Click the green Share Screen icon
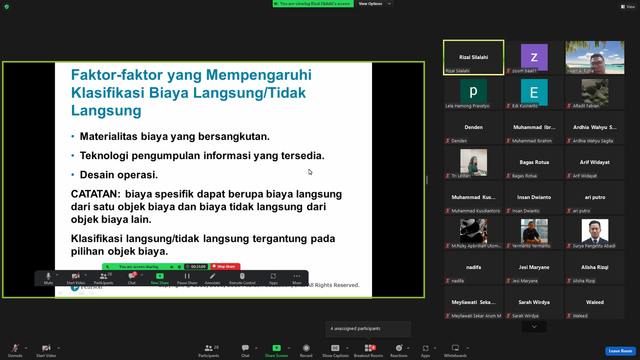Viewport: 640px width, 360px height. (276, 348)
